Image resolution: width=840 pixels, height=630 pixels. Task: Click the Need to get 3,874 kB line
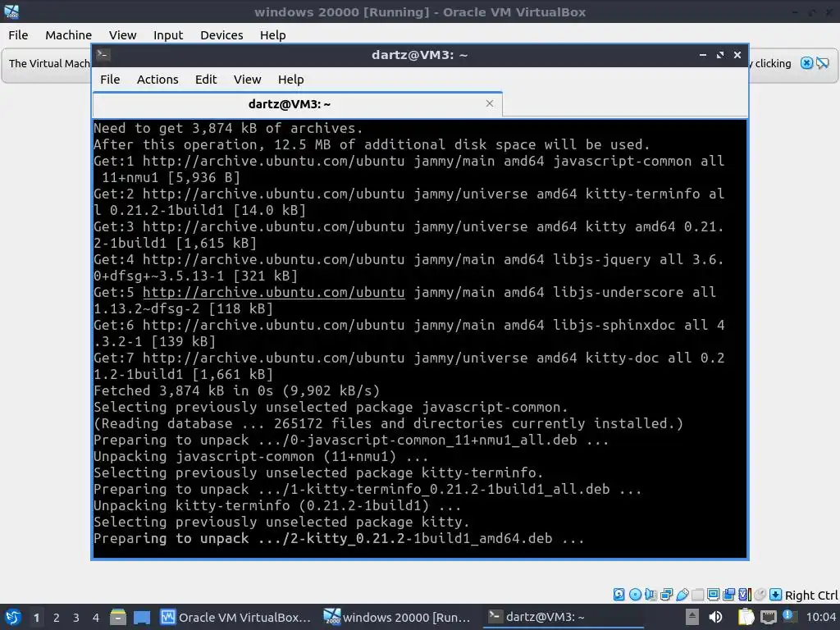tap(228, 128)
